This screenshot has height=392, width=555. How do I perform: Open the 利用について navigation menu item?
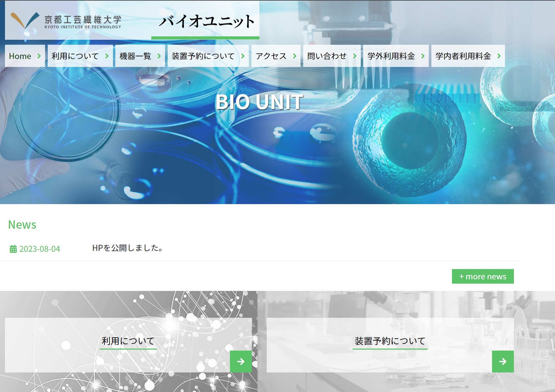[x=80, y=56]
